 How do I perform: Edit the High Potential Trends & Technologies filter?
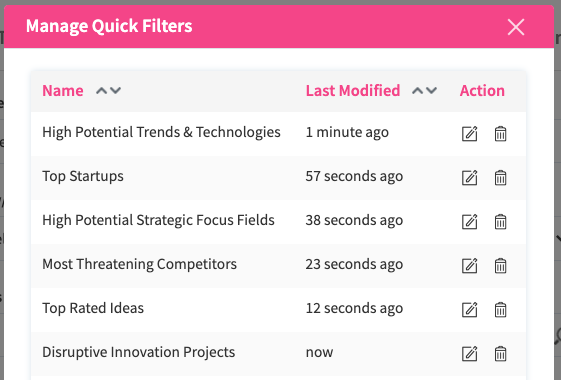click(x=469, y=133)
